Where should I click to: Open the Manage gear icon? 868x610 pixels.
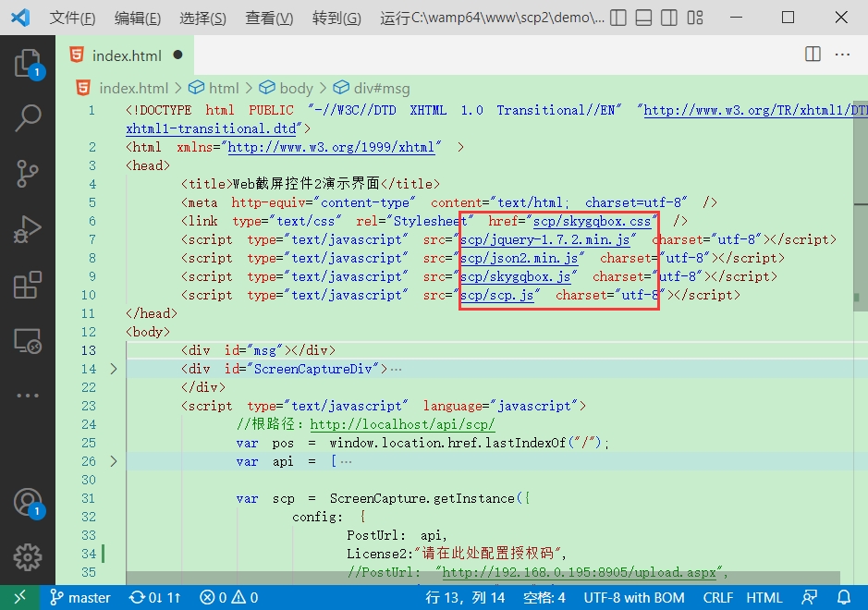pyautogui.click(x=28, y=557)
